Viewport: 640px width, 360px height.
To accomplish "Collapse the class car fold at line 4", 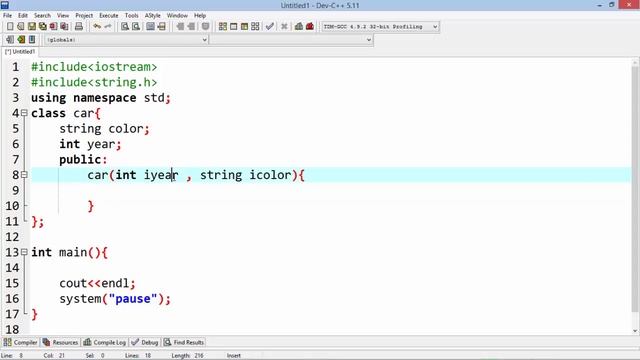I will [24, 113].
